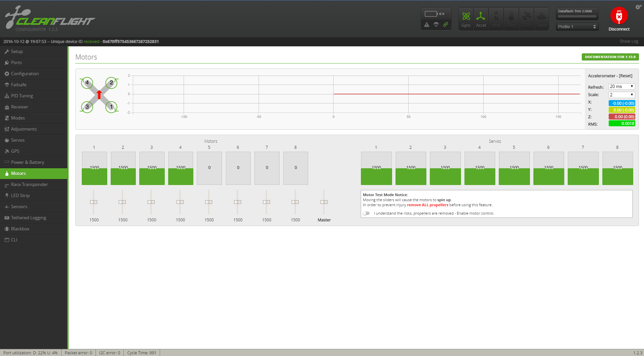This screenshot has height=356, width=644.
Task: Click Port utilization status text
Action: (x=31, y=353)
